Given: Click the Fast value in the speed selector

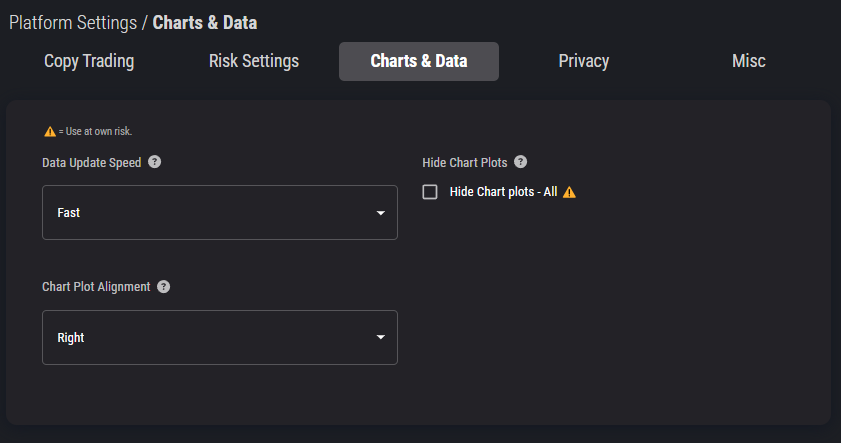Looking at the screenshot, I should click(x=69, y=213).
